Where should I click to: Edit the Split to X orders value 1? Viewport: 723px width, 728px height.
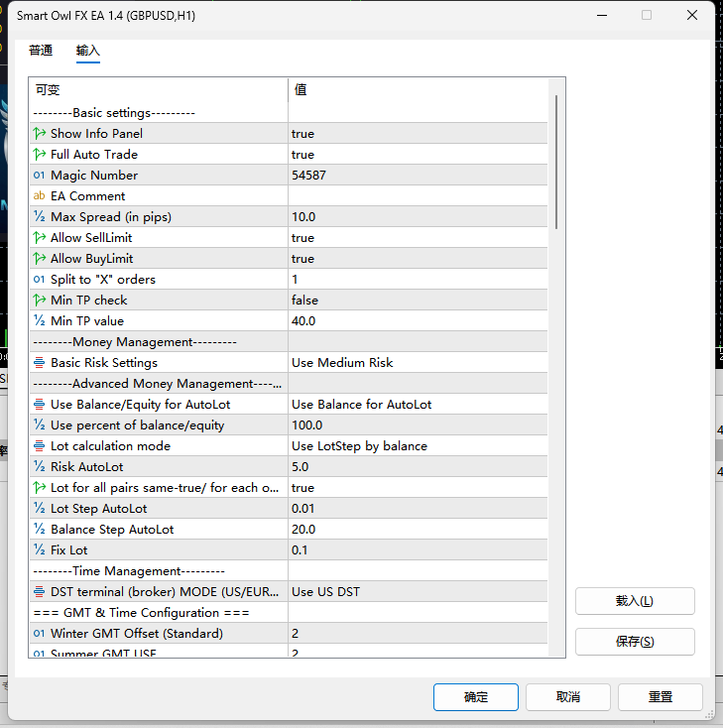418,280
